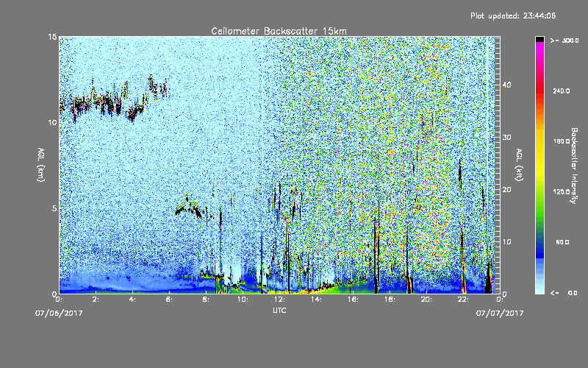The width and height of the screenshot is (588, 368).
Task: Click the 'Plot updated: 23:44:06' timestamp
Action: (x=513, y=15)
